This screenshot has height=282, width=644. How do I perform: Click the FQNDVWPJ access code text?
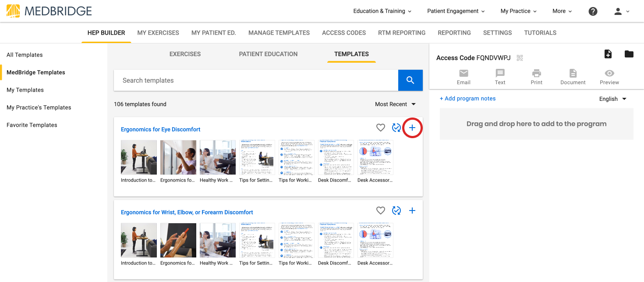[x=493, y=58]
